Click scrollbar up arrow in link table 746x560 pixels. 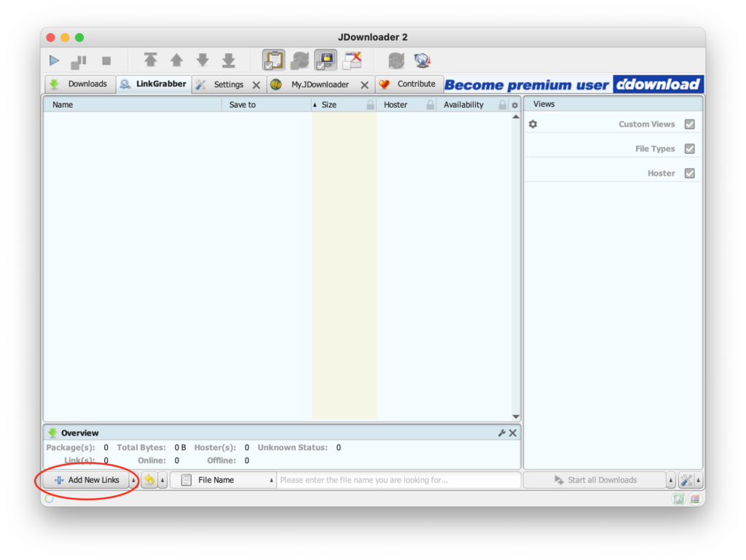pos(516,117)
